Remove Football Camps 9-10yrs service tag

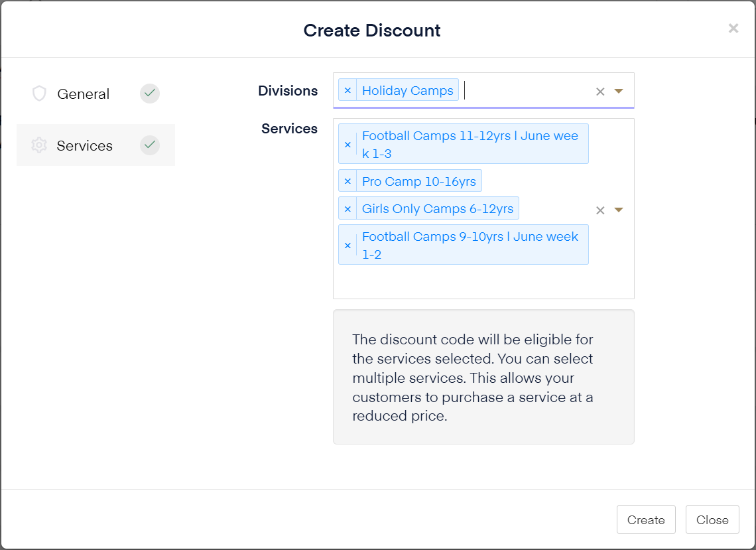(347, 245)
